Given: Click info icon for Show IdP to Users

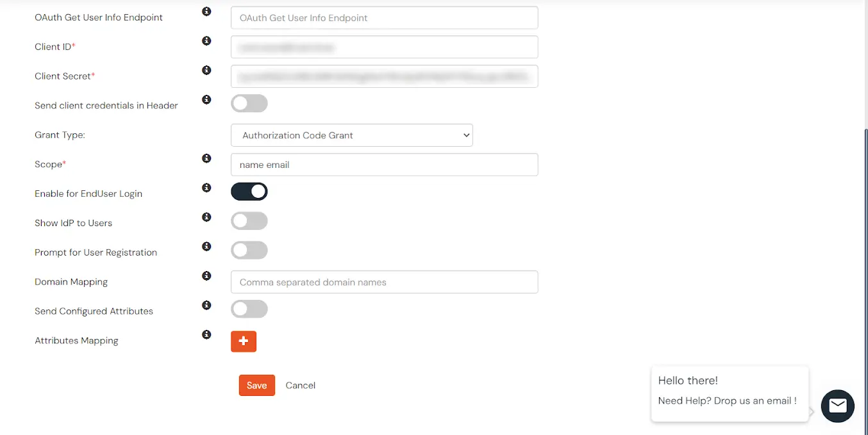Looking at the screenshot, I should click(x=206, y=217).
